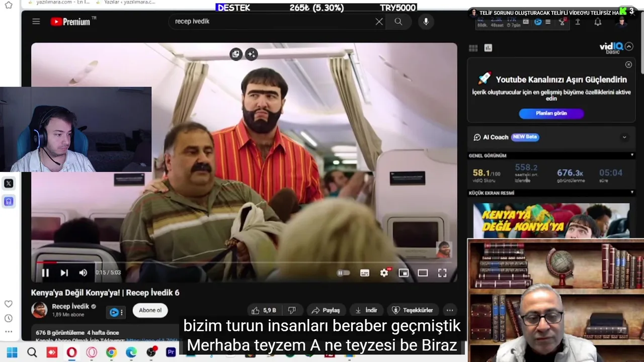Open the heart bookmarks icon in the sidebar
644x362 pixels.
point(9,304)
